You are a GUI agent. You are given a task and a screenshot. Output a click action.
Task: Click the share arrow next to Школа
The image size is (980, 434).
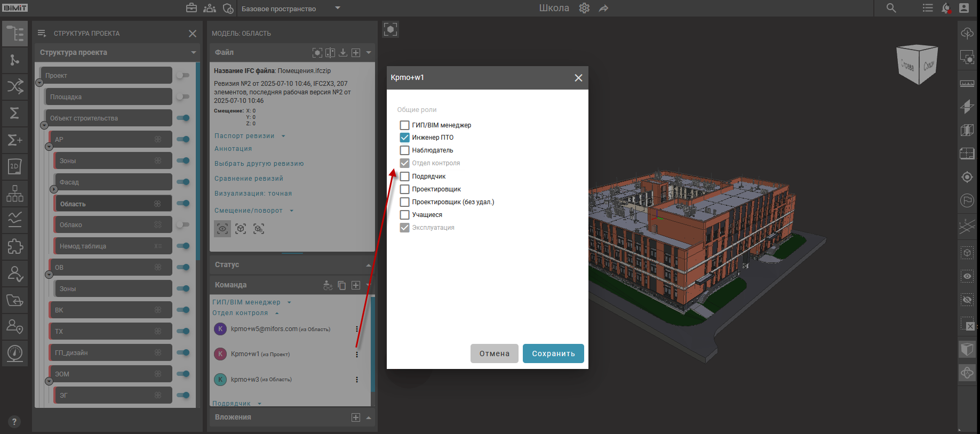coord(603,9)
